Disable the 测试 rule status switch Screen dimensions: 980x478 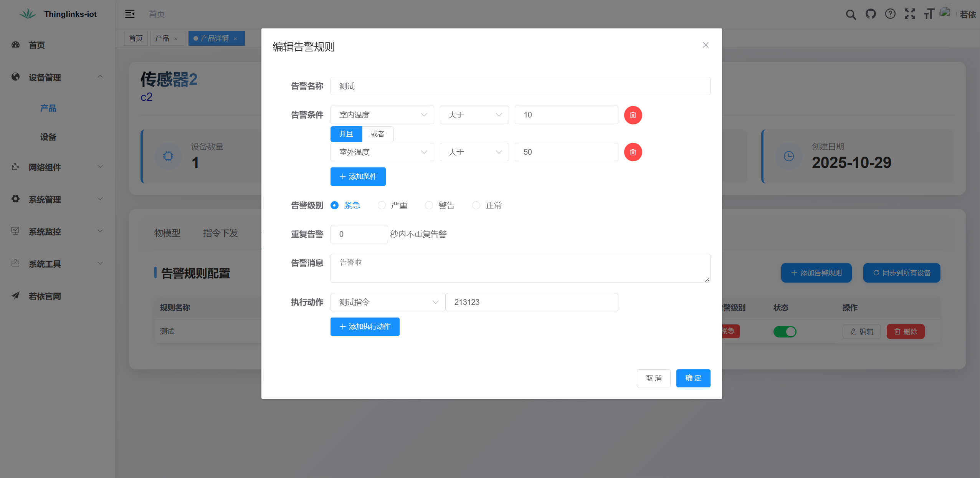point(785,331)
